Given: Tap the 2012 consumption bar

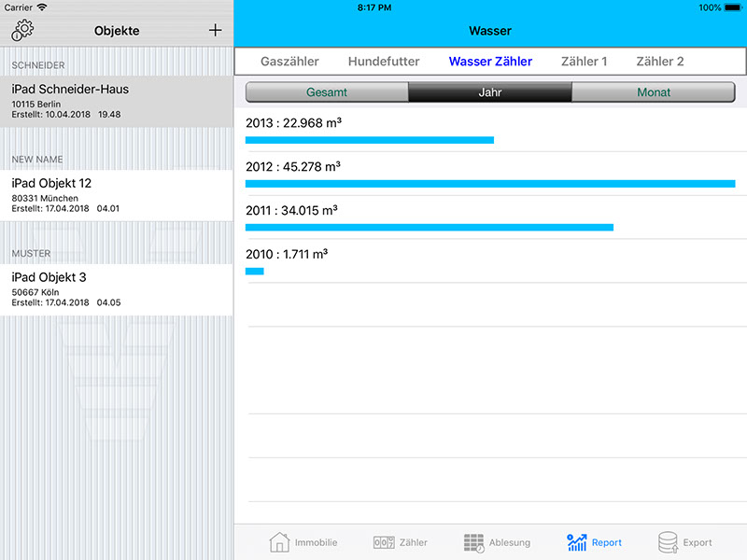Looking at the screenshot, I should [489, 184].
